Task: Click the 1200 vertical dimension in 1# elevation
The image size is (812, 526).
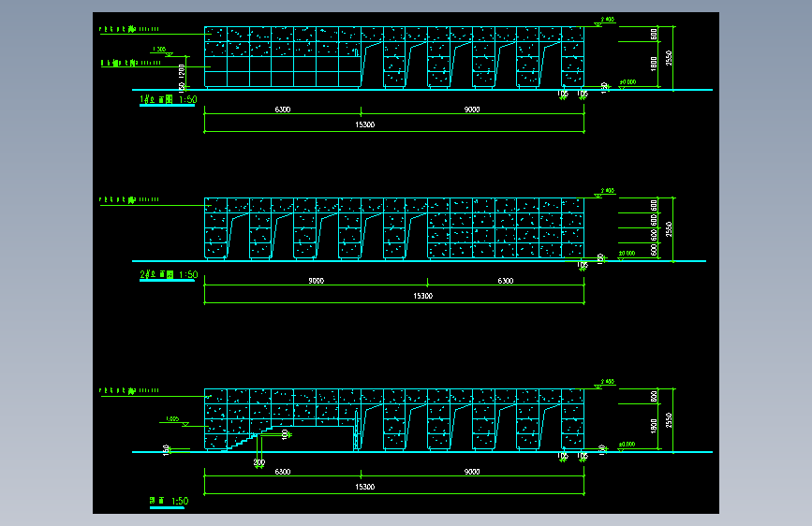Action: coord(182,71)
